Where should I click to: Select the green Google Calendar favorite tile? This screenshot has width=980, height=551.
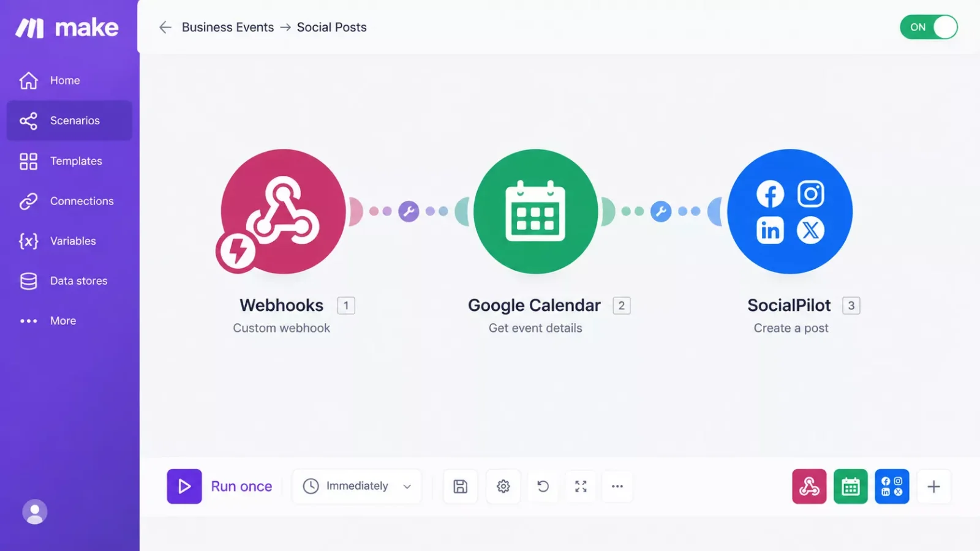coord(851,486)
